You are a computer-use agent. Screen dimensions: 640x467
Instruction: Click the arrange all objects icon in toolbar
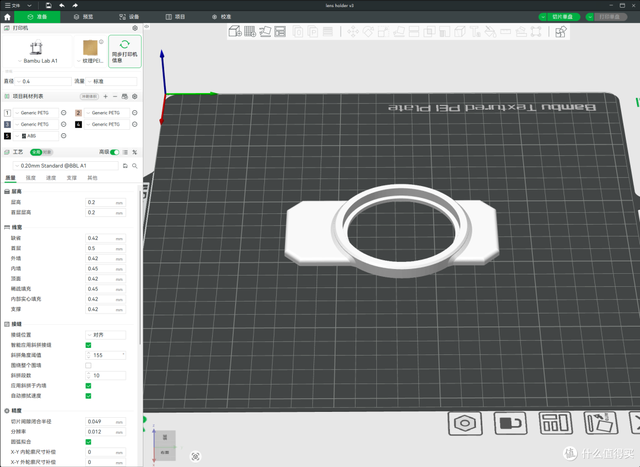tap(280, 31)
